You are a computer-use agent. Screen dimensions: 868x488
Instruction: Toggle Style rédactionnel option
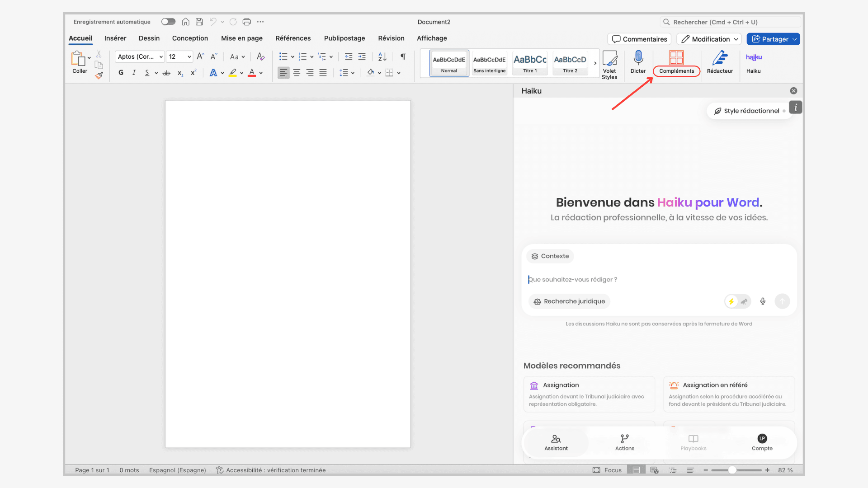coord(750,111)
